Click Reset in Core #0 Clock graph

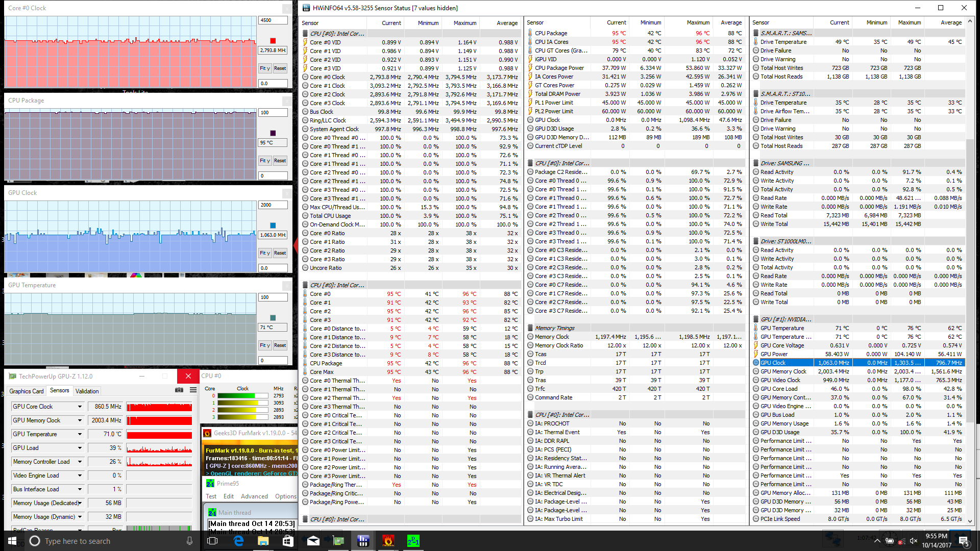[280, 68]
